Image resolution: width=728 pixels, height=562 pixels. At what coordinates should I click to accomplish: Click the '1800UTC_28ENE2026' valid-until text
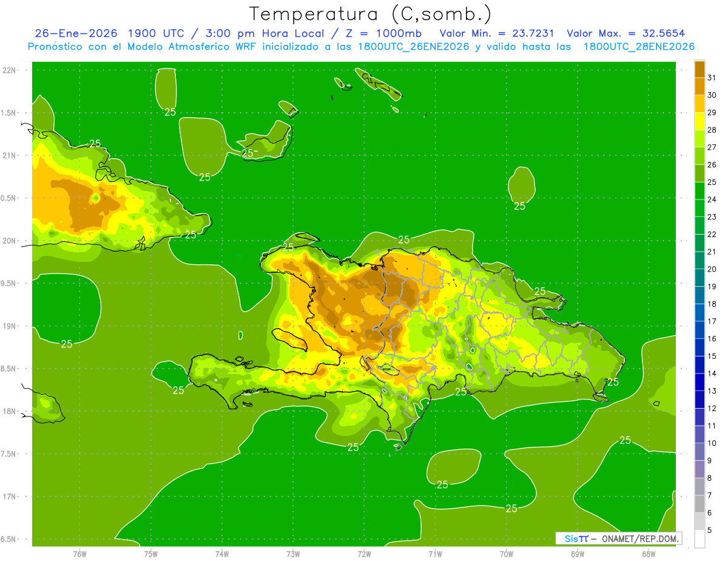tap(639, 47)
